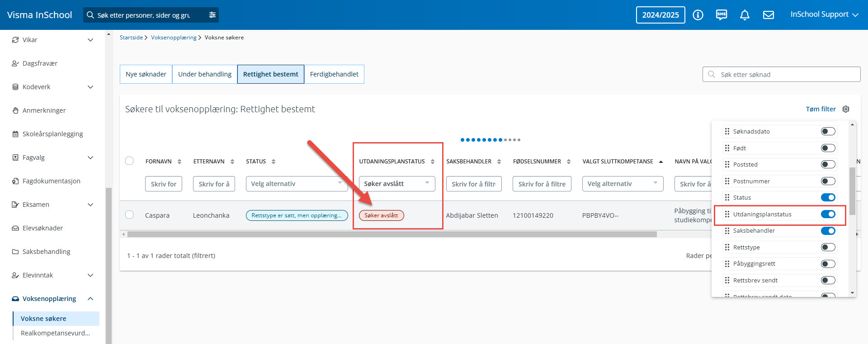The image size is (868, 344).
Task: Check the select-all header checkbox
Action: click(129, 161)
